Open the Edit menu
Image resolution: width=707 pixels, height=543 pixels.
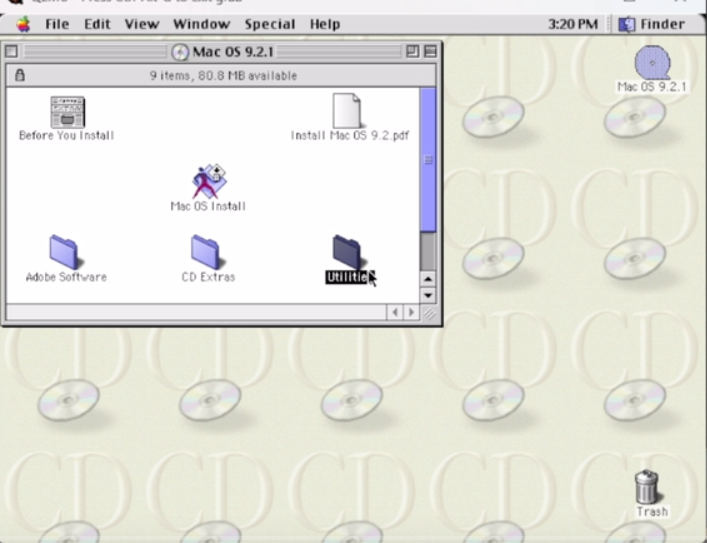click(97, 24)
